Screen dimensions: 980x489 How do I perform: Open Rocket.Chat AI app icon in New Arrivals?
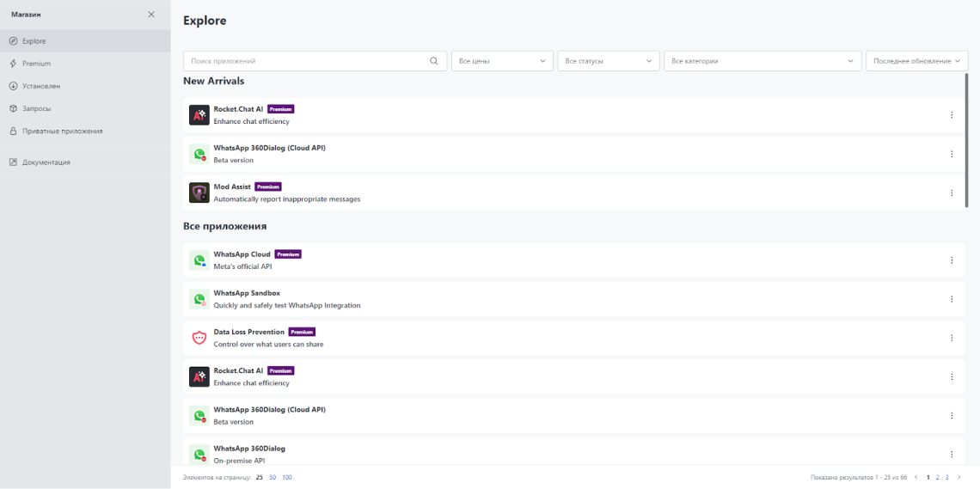click(x=199, y=115)
